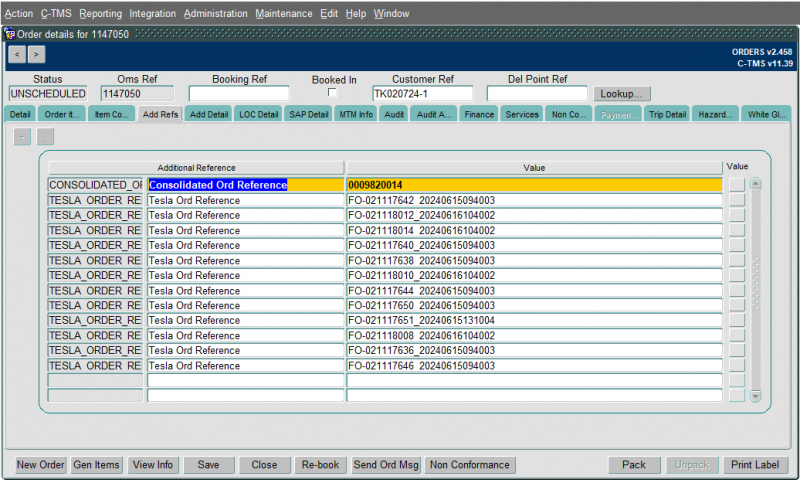Click the Booking Ref input field
800x483 pixels.
(x=239, y=93)
